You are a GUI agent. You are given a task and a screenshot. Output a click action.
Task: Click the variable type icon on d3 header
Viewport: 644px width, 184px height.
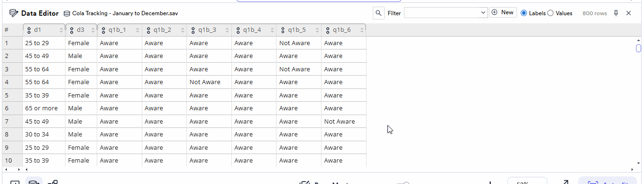pos(72,30)
